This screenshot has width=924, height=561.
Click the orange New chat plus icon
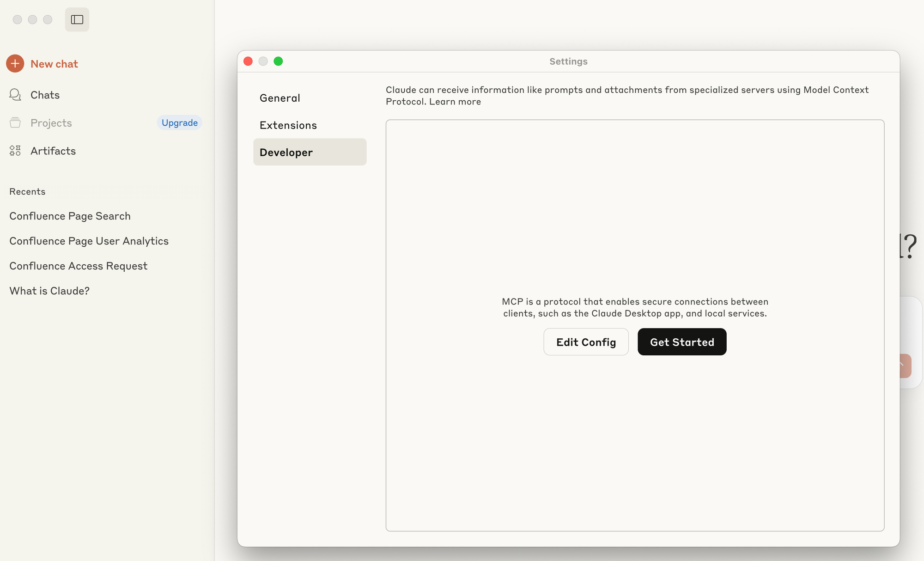[x=15, y=63]
